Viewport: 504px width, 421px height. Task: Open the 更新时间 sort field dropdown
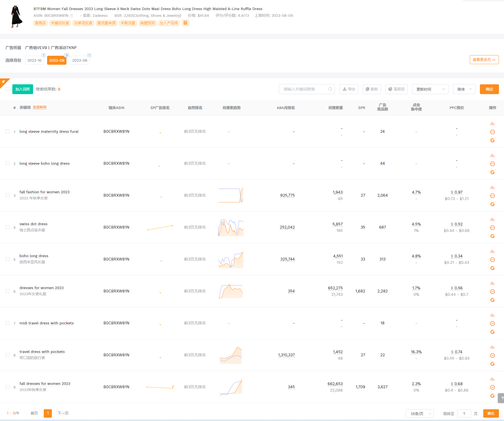(x=430, y=89)
